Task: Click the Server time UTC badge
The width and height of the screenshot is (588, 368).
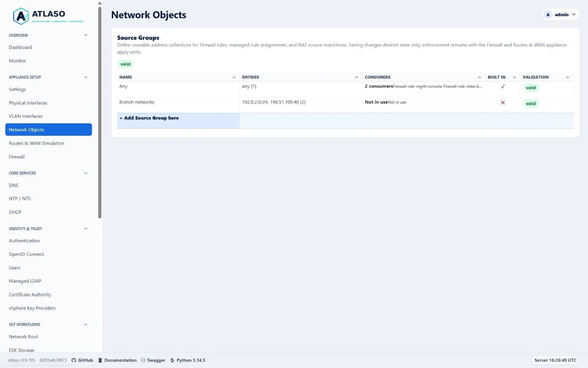Action: [555, 360]
